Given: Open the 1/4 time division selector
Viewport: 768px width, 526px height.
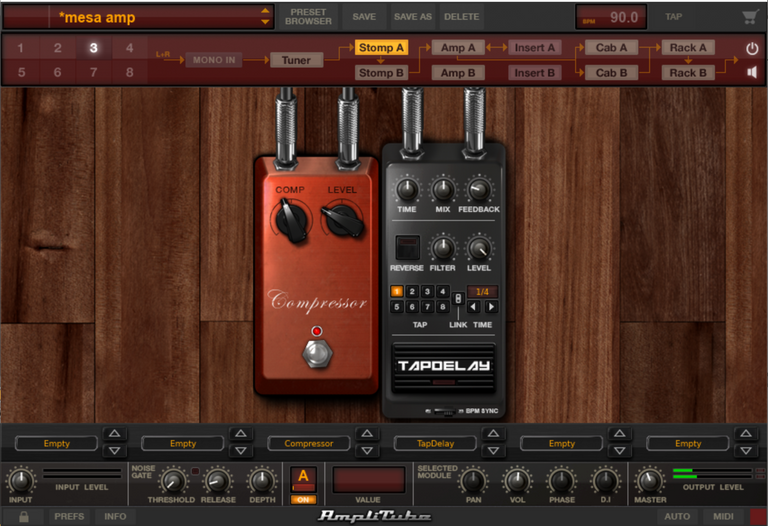Looking at the screenshot, I should (x=482, y=292).
